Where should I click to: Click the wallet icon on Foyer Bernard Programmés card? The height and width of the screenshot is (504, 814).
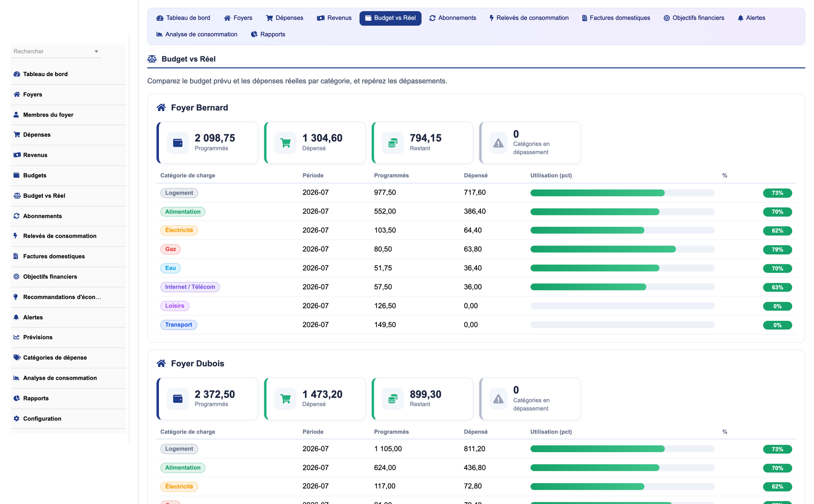(x=178, y=143)
